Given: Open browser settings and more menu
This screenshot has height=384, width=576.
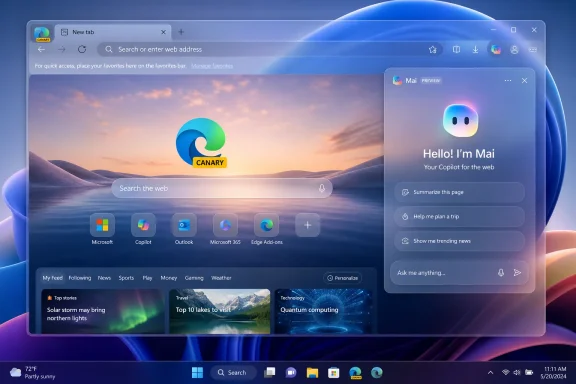Looking at the screenshot, I should click(533, 50).
